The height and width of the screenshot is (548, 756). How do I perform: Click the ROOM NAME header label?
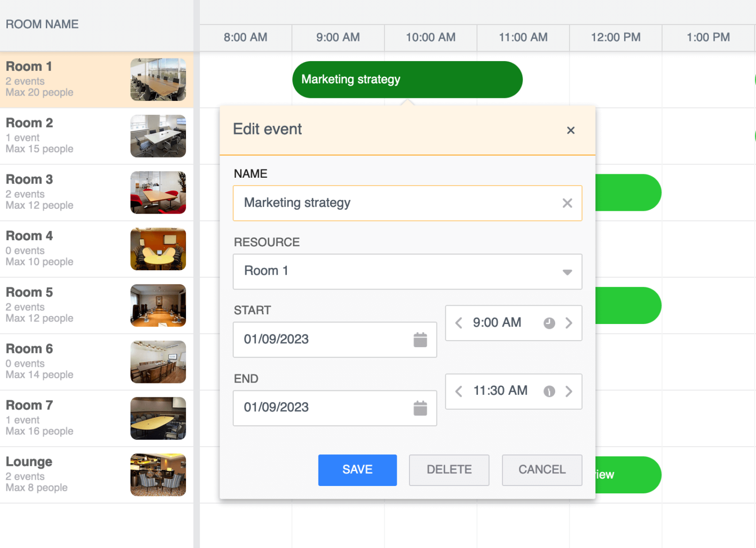(x=42, y=24)
